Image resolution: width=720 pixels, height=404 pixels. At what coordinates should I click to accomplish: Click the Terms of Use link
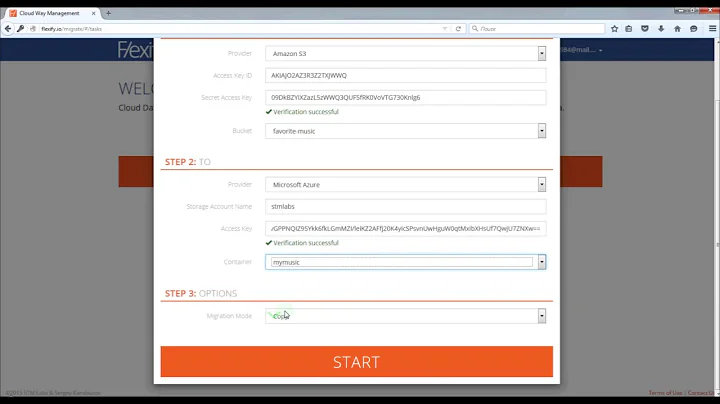click(x=665, y=393)
